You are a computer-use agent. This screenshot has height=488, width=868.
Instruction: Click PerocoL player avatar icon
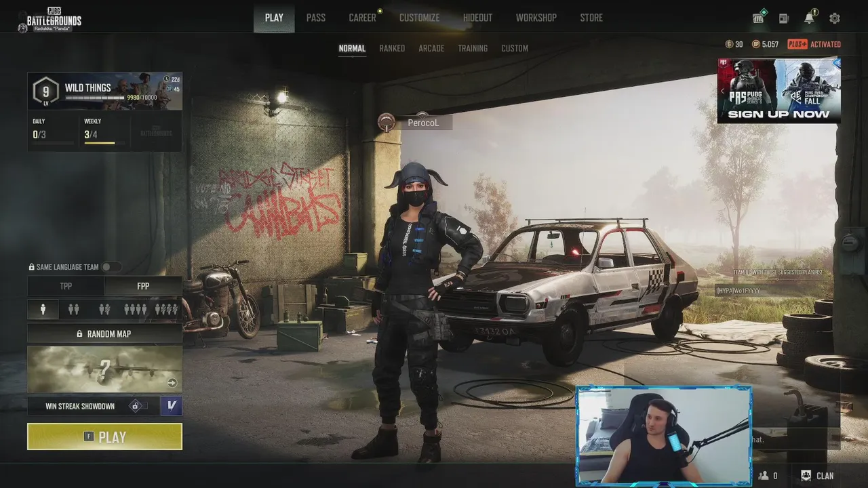coord(387,123)
